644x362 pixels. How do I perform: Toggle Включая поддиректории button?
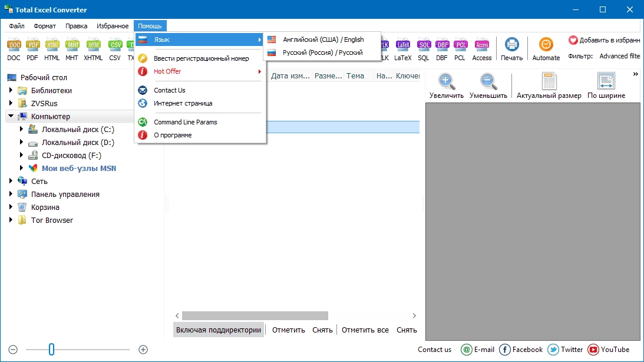[x=219, y=330]
